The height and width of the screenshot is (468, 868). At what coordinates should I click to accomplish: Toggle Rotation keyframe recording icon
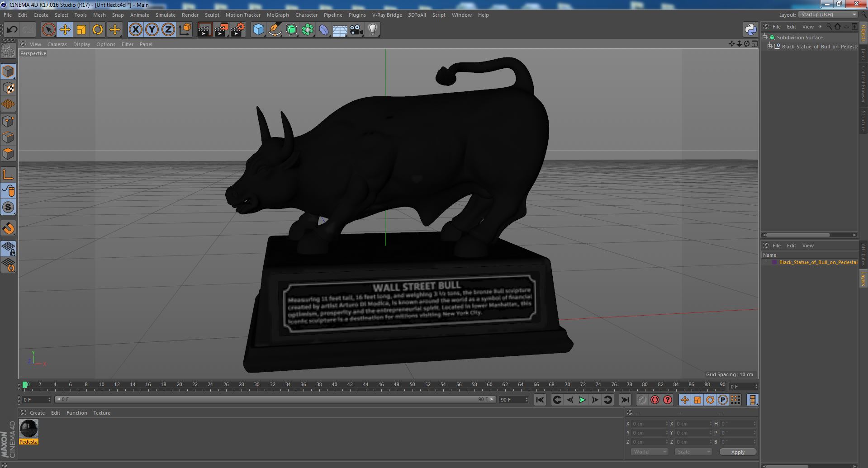pyautogui.click(x=710, y=400)
